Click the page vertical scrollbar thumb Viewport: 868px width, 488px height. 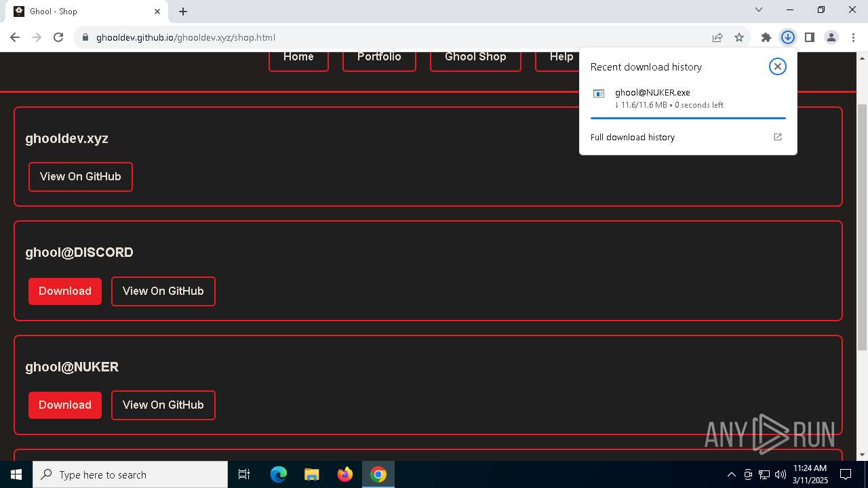tap(862, 227)
